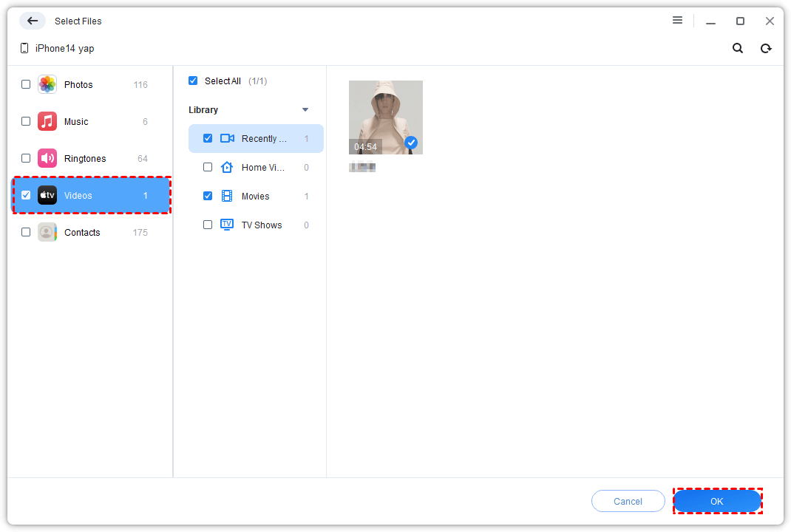
Task: Enable the TV Shows checkbox
Action: [x=208, y=225]
